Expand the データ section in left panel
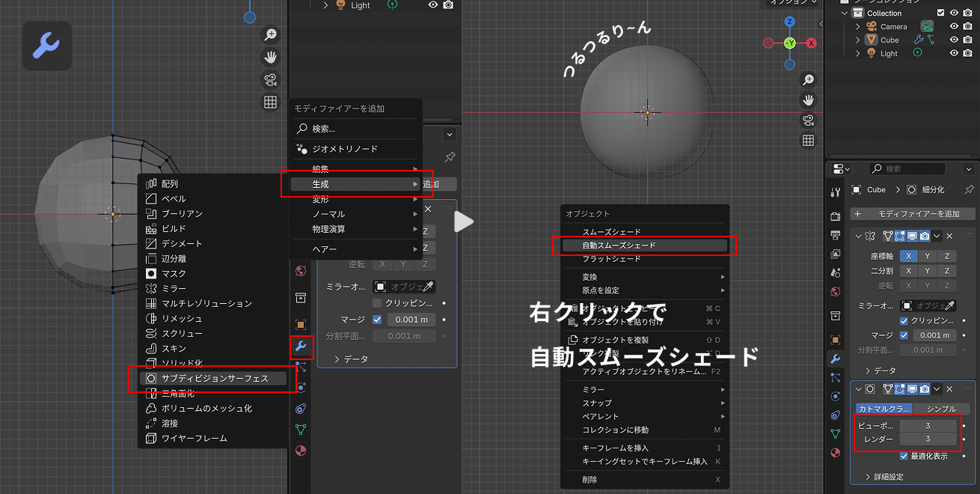The width and height of the screenshot is (980, 494). point(351,359)
